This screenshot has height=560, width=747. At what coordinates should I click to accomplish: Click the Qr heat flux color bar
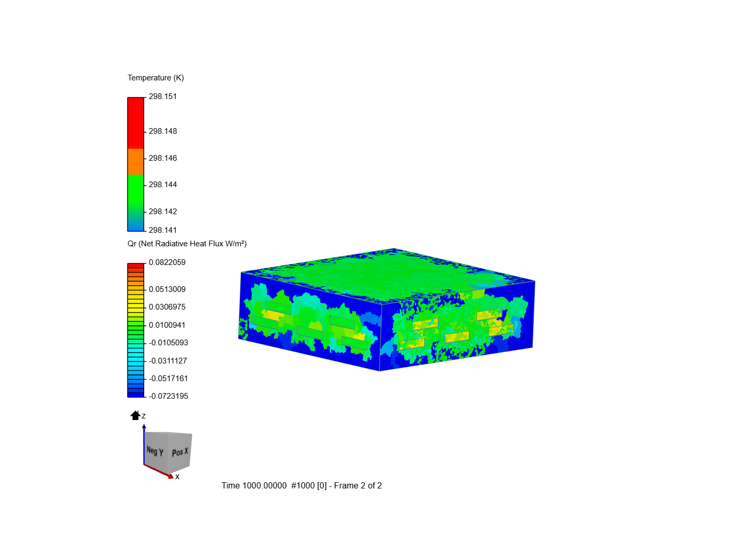pyautogui.click(x=136, y=330)
